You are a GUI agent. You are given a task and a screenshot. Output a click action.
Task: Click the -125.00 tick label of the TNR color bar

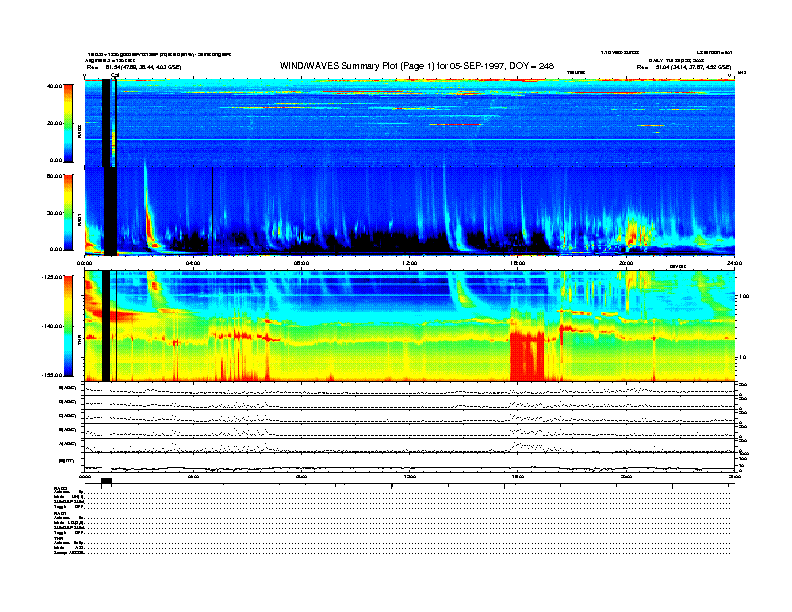pos(52,277)
